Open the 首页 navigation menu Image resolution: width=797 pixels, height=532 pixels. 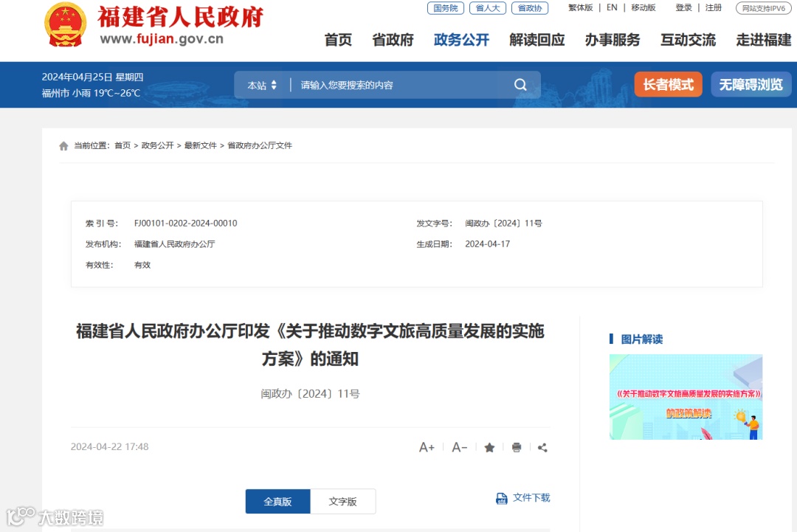point(338,40)
